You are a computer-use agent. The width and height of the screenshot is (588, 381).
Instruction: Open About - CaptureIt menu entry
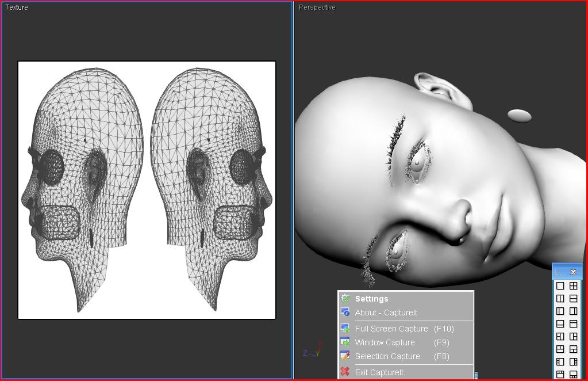click(x=386, y=313)
